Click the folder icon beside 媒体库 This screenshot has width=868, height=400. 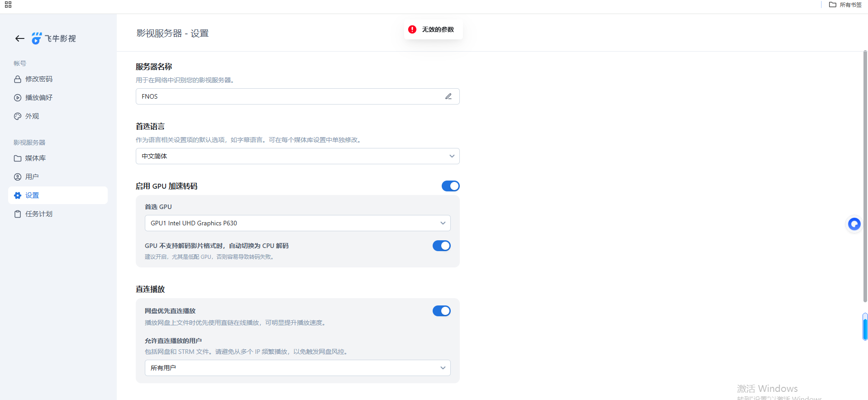tap(18, 158)
